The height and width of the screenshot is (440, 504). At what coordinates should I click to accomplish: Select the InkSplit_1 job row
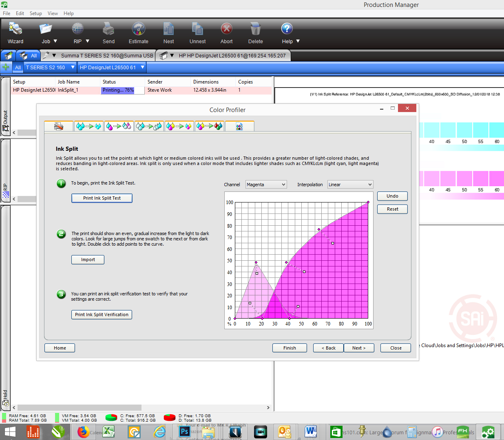click(x=141, y=90)
